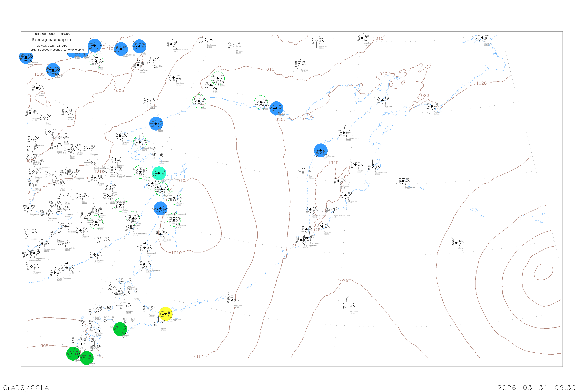Click the Анадырь station plot at top right
Viewport: 588px width, 392px height.
click(x=482, y=38)
